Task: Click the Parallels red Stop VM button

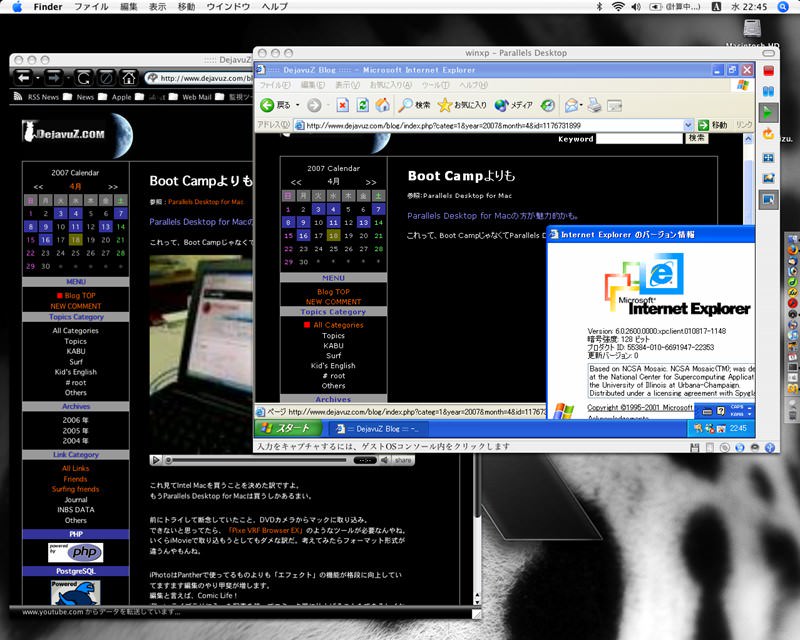Action: click(768, 70)
